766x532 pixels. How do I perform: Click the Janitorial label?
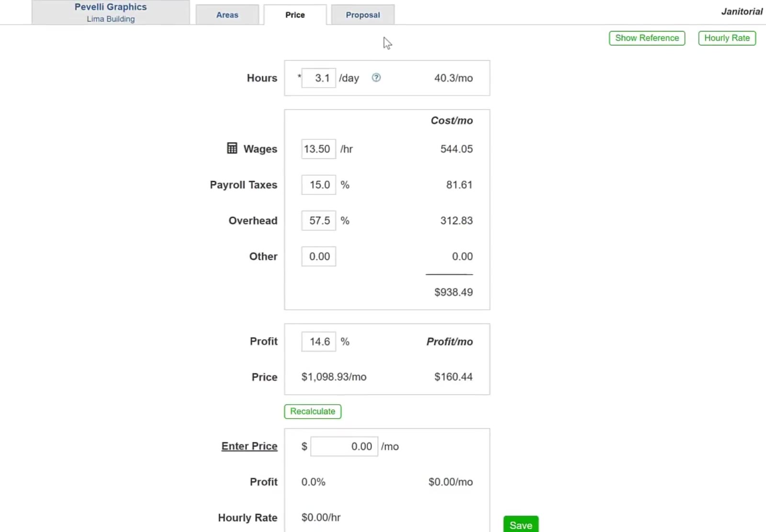click(x=742, y=11)
